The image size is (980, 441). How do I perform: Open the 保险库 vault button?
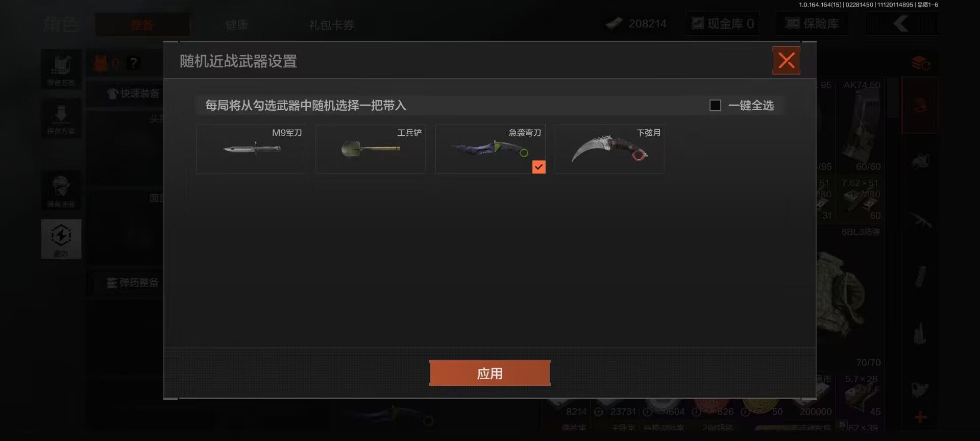[x=812, y=23]
